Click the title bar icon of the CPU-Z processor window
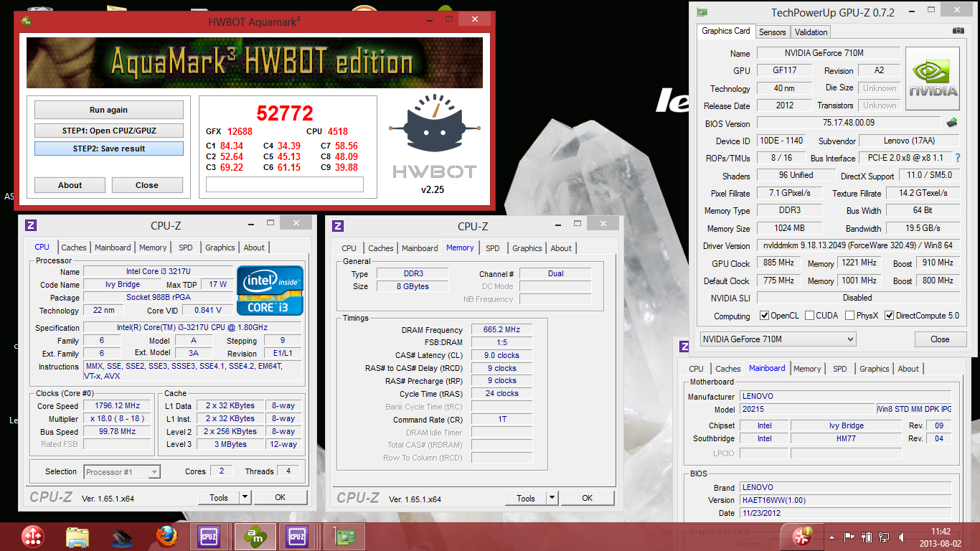Image resolution: width=980 pixels, height=551 pixels. 31,225
